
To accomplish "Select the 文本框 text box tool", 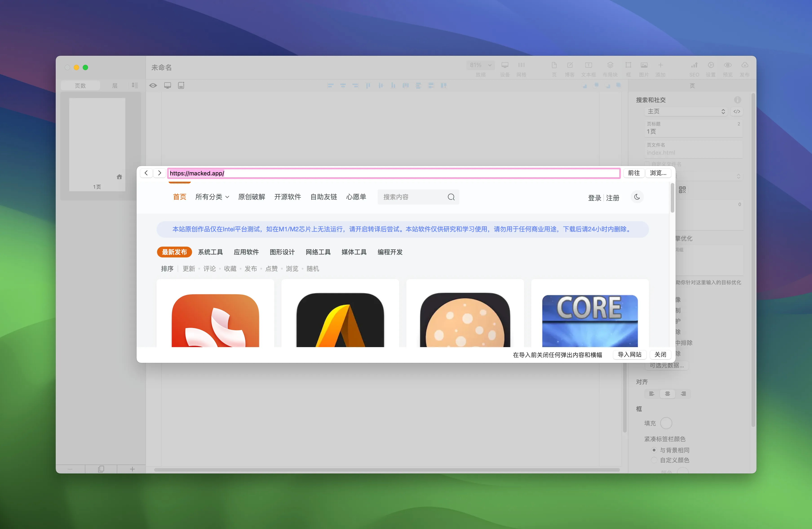I will coord(589,65).
